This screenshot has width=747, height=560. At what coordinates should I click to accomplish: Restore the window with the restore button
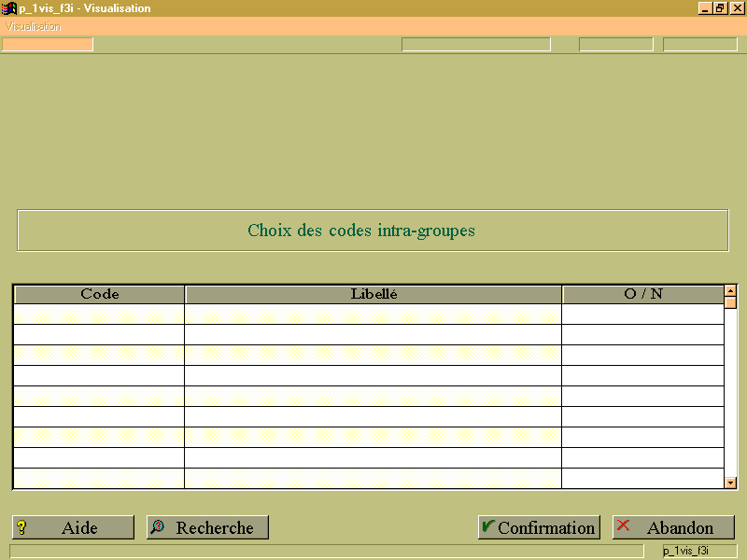pos(720,8)
